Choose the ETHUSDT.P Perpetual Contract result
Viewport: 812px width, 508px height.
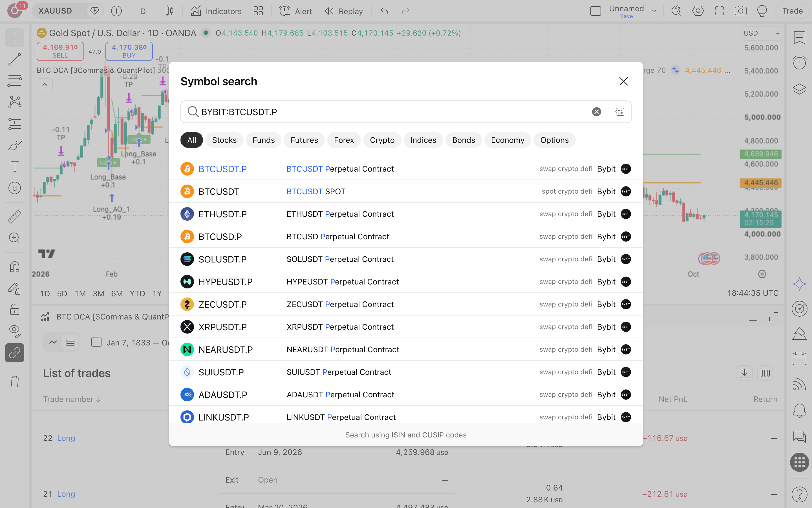[x=406, y=214]
